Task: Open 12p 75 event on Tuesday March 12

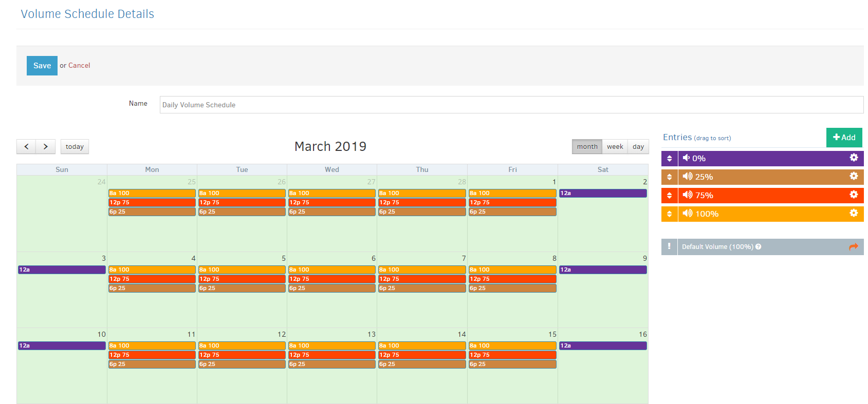Action: coord(242,355)
